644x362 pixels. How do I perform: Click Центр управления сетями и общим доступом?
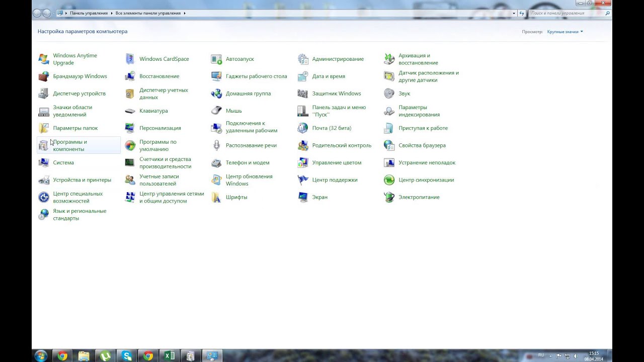(x=172, y=197)
